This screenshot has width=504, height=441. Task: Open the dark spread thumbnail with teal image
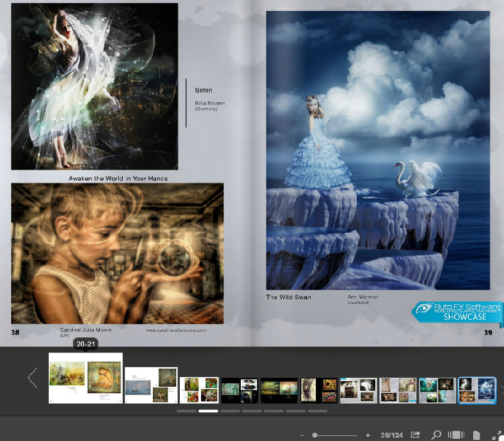240,390
